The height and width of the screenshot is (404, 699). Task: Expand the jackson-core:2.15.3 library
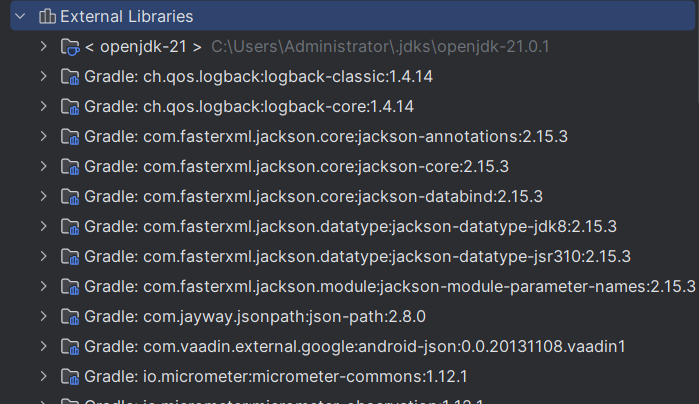click(43, 166)
